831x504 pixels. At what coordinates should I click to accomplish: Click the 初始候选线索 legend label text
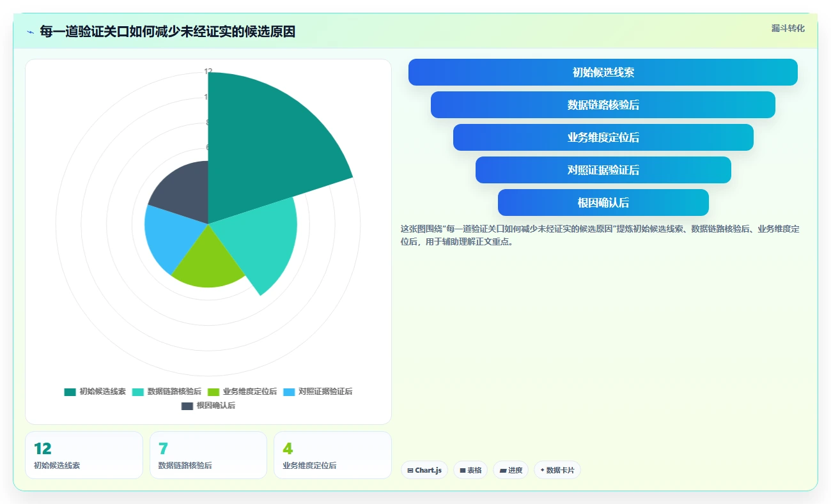pos(103,392)
